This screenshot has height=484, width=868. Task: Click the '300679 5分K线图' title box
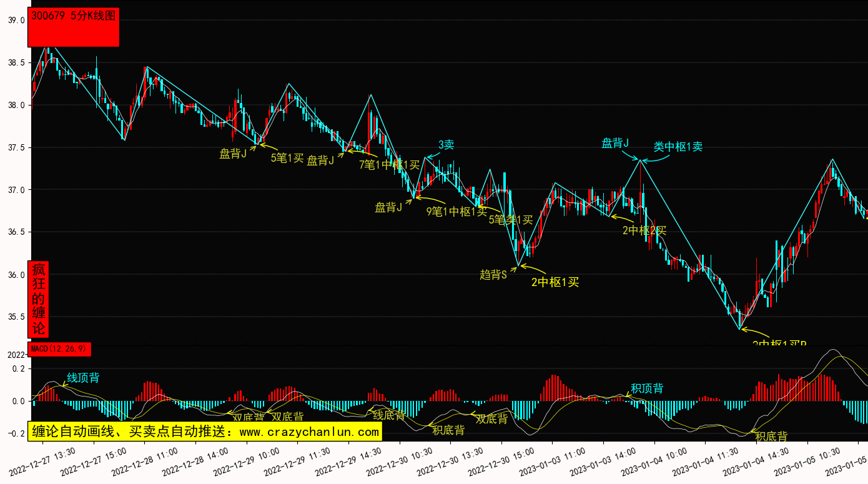point(74,27)
